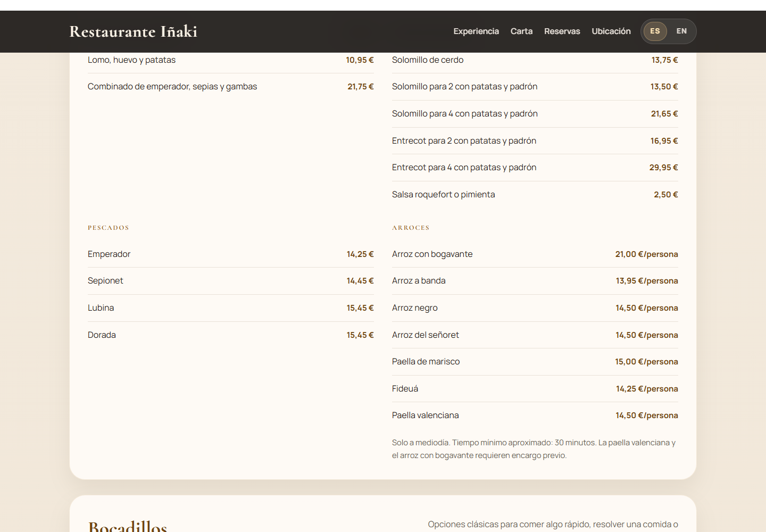Click the 10,95 € price
The image size is (766, 532).
click(360, 60)
